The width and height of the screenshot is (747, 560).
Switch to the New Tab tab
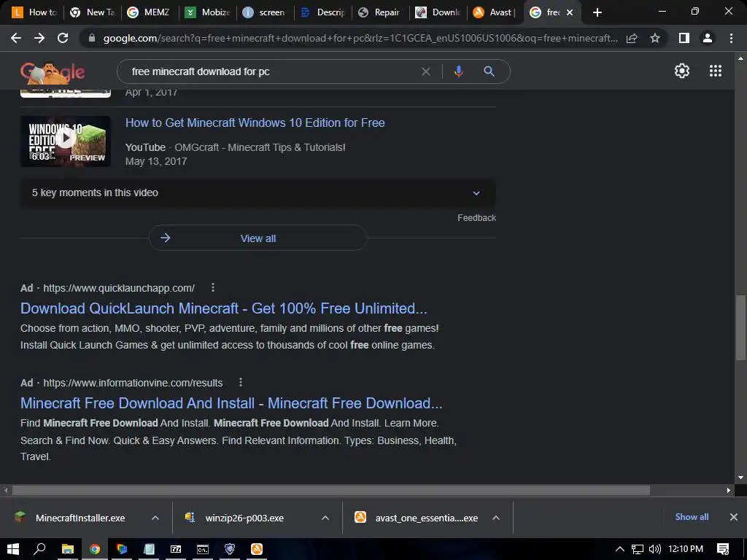(x=93, y=12)
